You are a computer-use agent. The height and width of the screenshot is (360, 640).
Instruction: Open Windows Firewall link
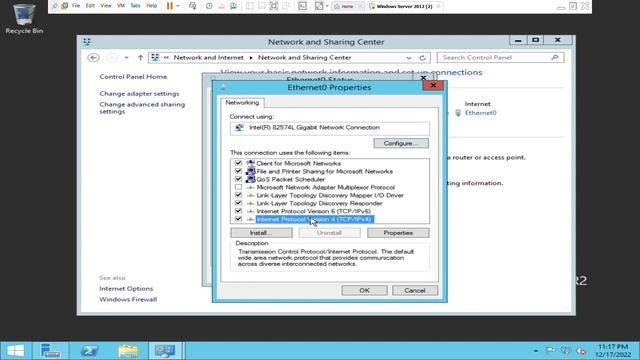pyautogui.click(x=128, y=300)
